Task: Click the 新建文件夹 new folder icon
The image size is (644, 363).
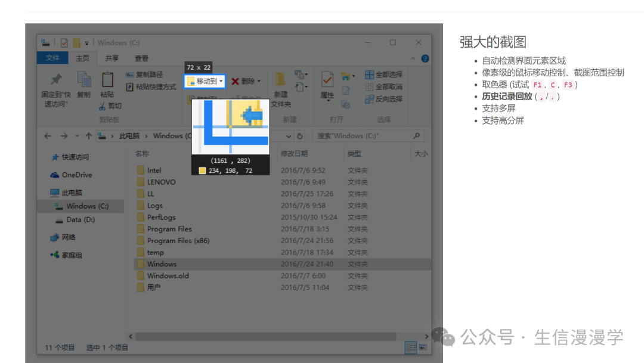Action: point(280,80)
